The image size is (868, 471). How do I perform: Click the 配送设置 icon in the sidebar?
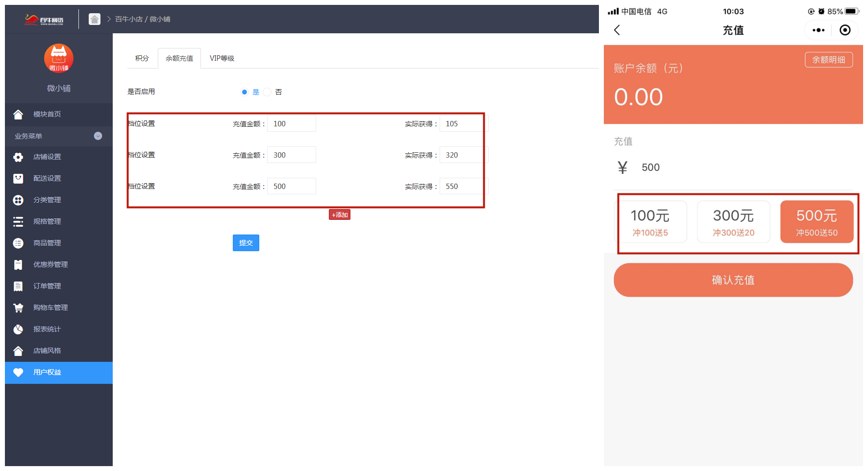[18, 178]
